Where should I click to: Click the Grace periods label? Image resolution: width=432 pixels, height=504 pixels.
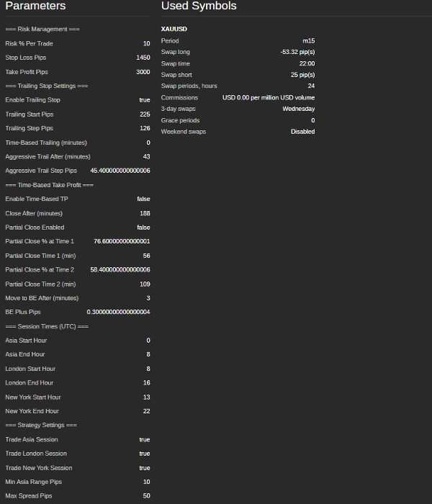coord(180,120)
